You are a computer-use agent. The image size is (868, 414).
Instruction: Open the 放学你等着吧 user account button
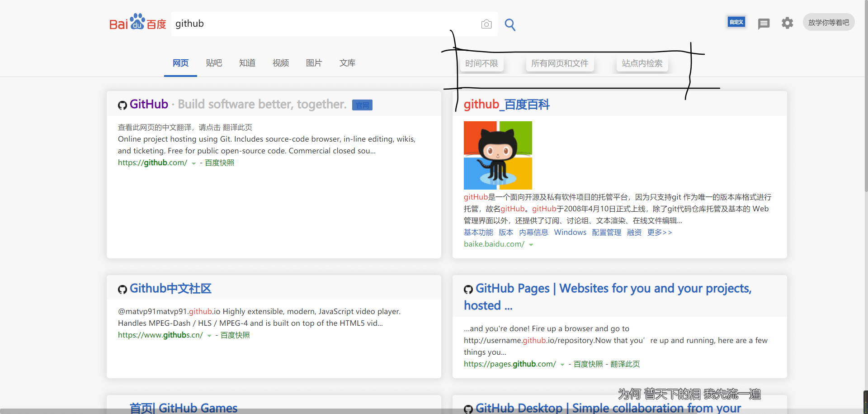coord(829,22)
